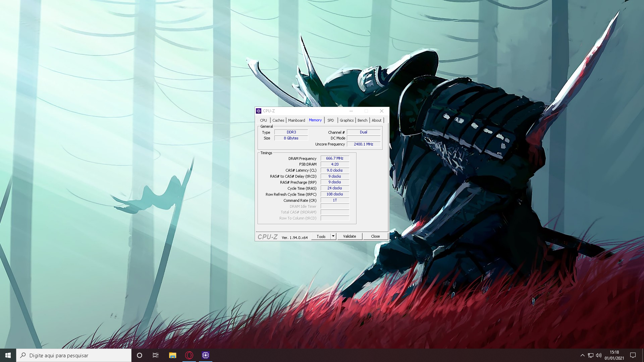Click the 24 clocks tRAS value

point(335,188)
